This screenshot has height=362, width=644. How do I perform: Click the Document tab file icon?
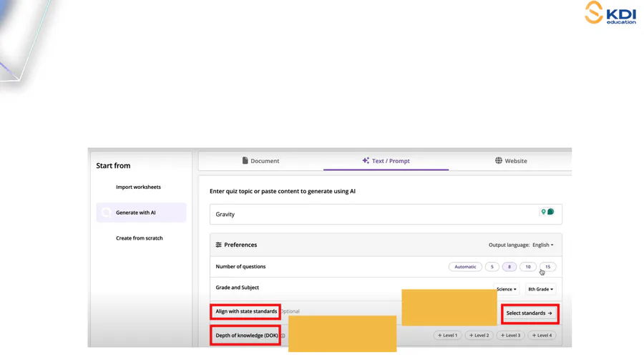(245, 161)
